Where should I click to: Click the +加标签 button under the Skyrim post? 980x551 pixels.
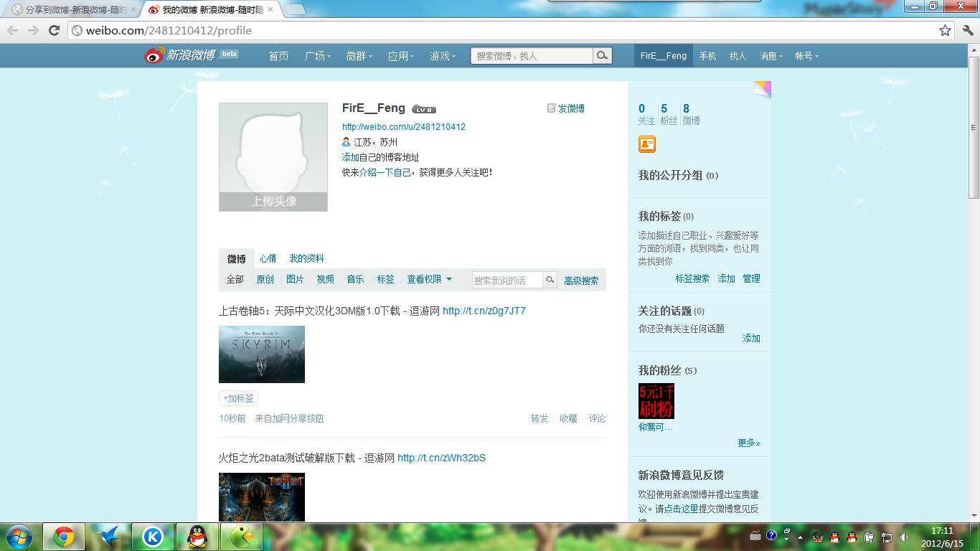coord(238,398)
